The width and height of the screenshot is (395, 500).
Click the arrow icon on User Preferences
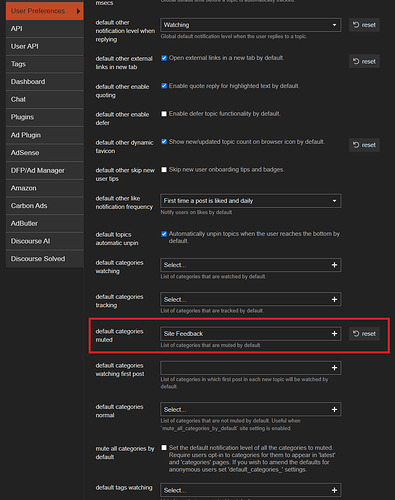pyautogui.click(x=78, y=11)
